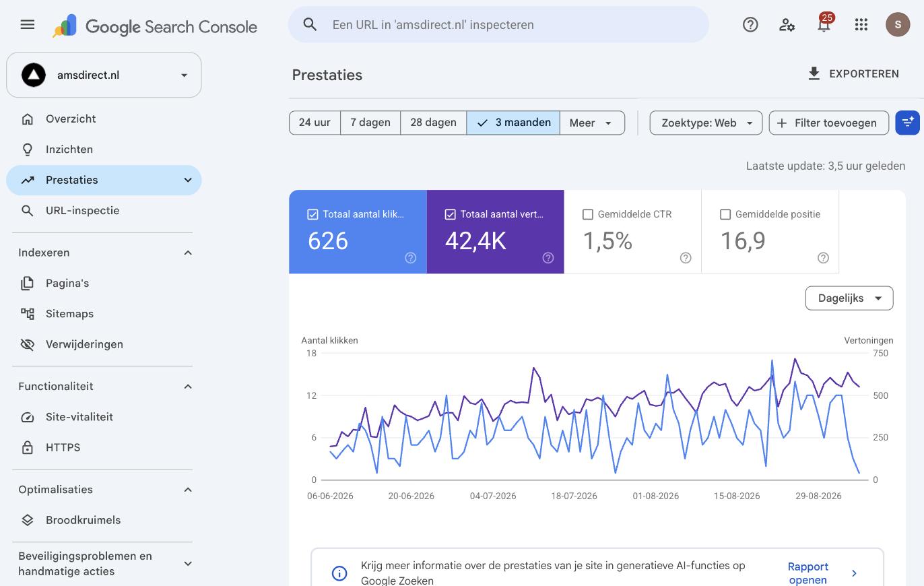The width and height of the screenshot is (924, 586).
Task: Open the blue filter sparkle button
Action: pos(907,123)
